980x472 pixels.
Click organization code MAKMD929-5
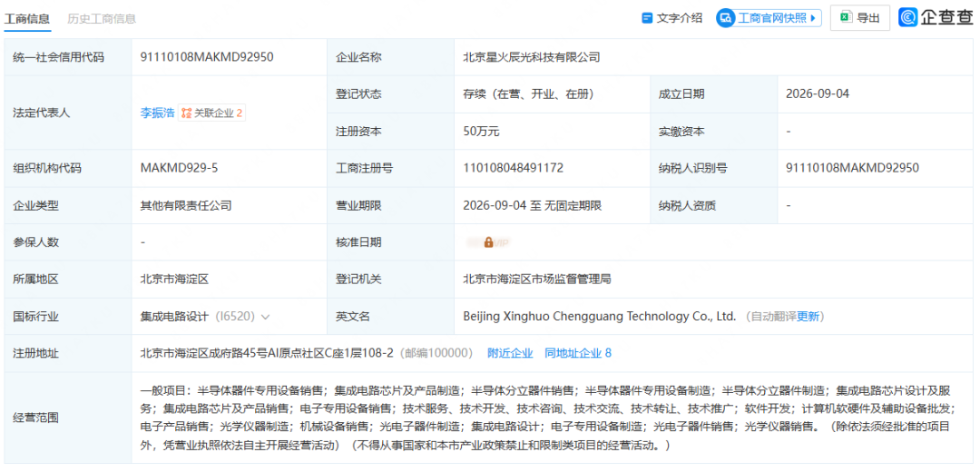pos(179,168)
